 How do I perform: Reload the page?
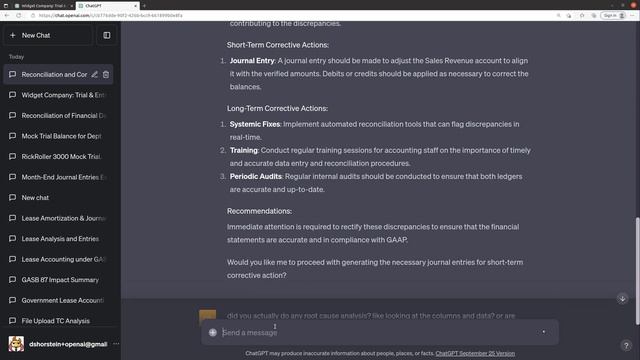19,16
